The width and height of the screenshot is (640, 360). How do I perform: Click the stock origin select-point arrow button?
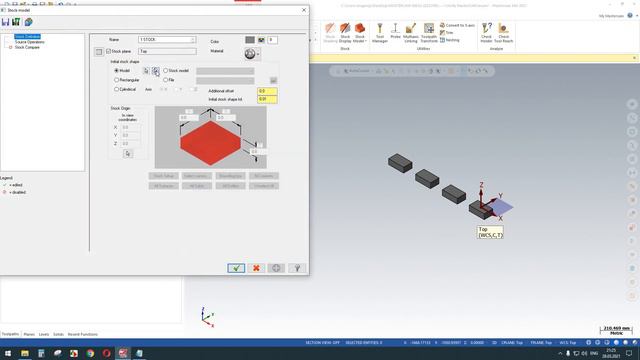tap(128, 153)
